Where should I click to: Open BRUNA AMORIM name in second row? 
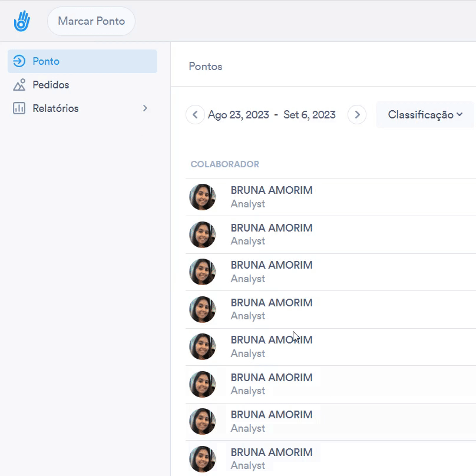(271, 228)
